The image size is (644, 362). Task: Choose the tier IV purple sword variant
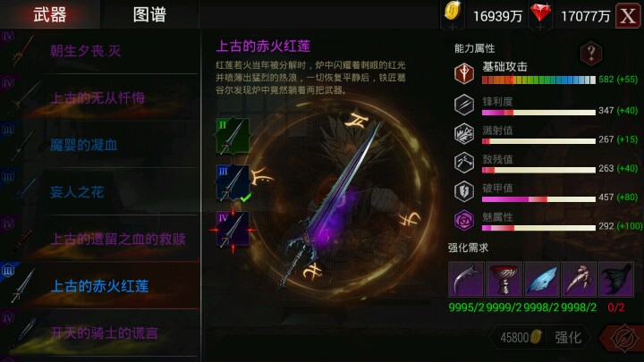(233, 230)
